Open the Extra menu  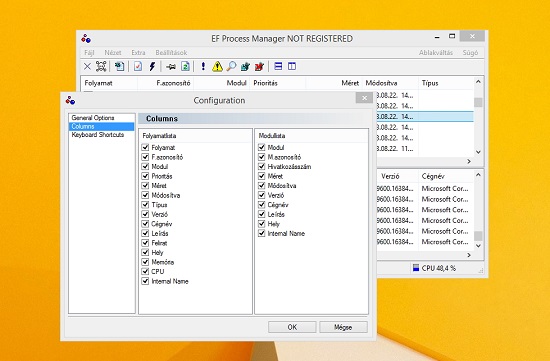click(x=138, y=53)
